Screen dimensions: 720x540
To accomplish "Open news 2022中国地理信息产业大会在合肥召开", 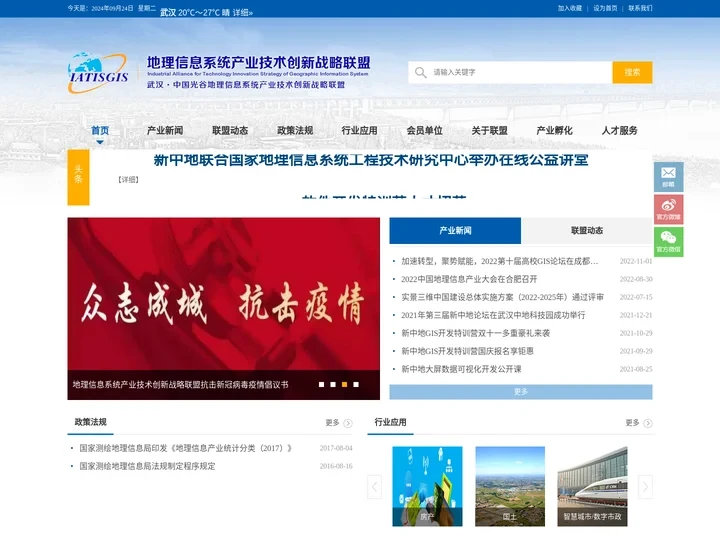I will coord(469,279).
